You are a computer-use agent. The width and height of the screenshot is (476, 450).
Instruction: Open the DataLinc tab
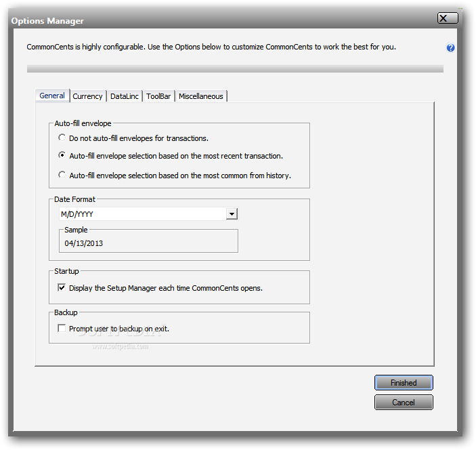tap(125, 96)
